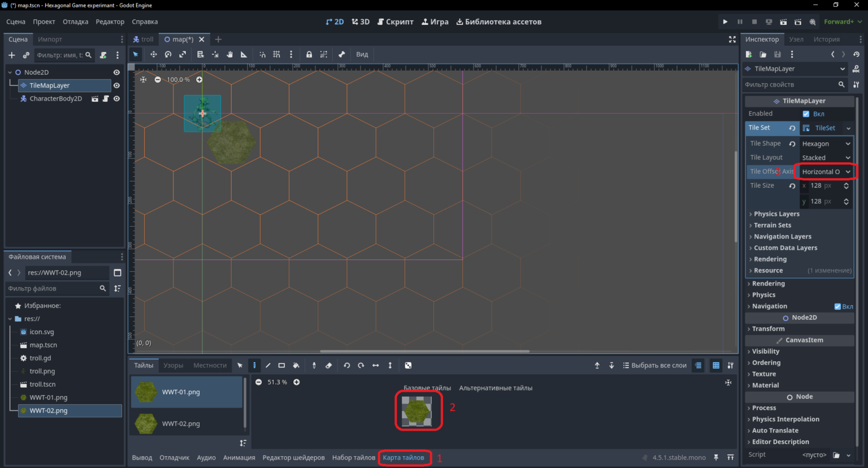Instantiate child scene via link icon

25,55
